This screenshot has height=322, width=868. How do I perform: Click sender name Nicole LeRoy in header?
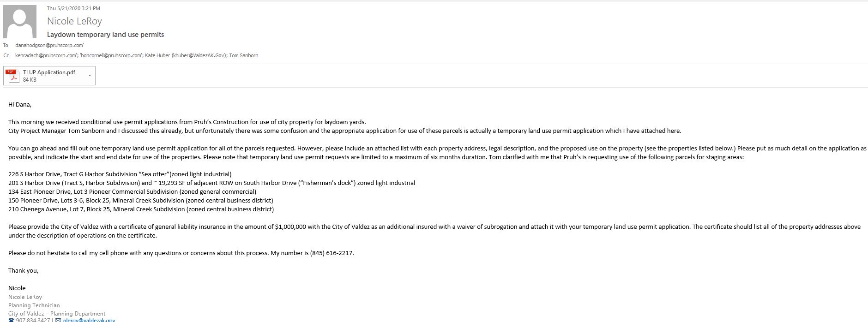(x=74, y=21)
